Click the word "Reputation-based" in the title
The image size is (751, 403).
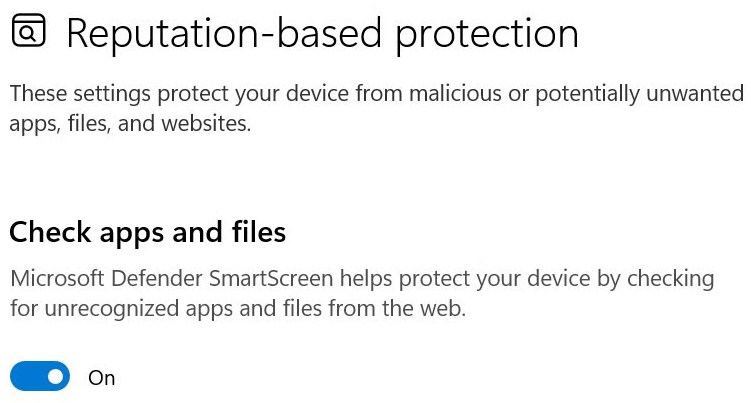[225, 34]
